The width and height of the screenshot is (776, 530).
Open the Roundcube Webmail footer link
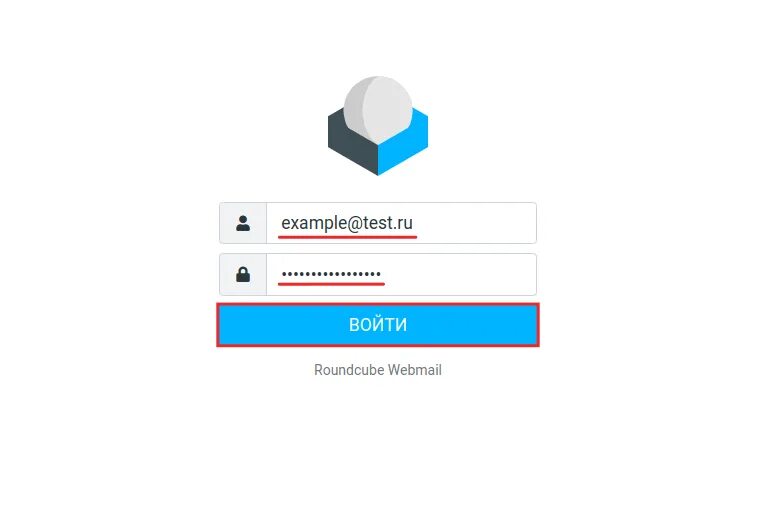[378, 370]
